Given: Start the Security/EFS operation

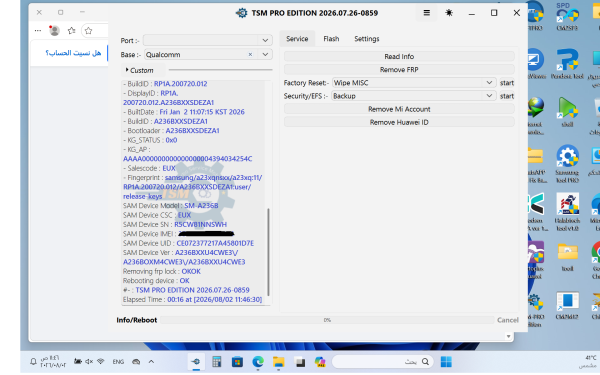Looking at the screenshot, I should pos(507,96).
